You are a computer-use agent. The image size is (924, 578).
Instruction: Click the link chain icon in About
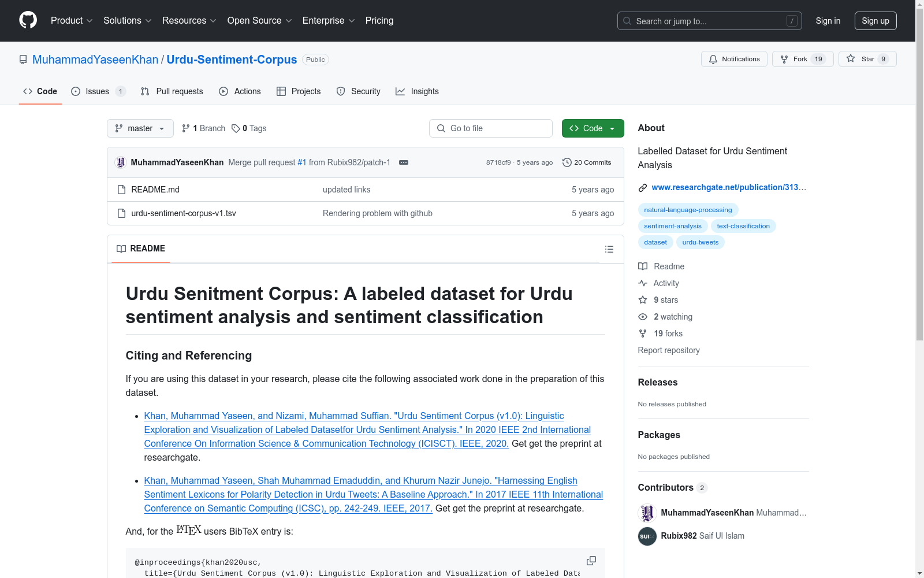pos(643,187)
